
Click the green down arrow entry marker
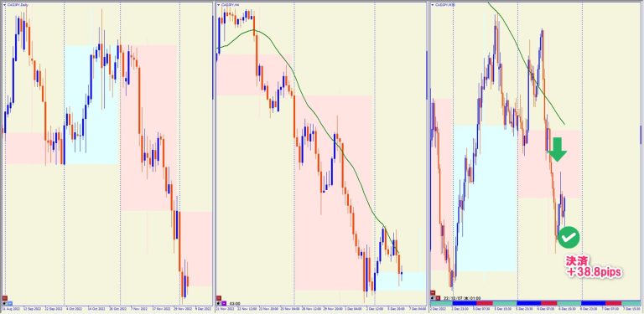pyautogui.click(x=558, y=150)
